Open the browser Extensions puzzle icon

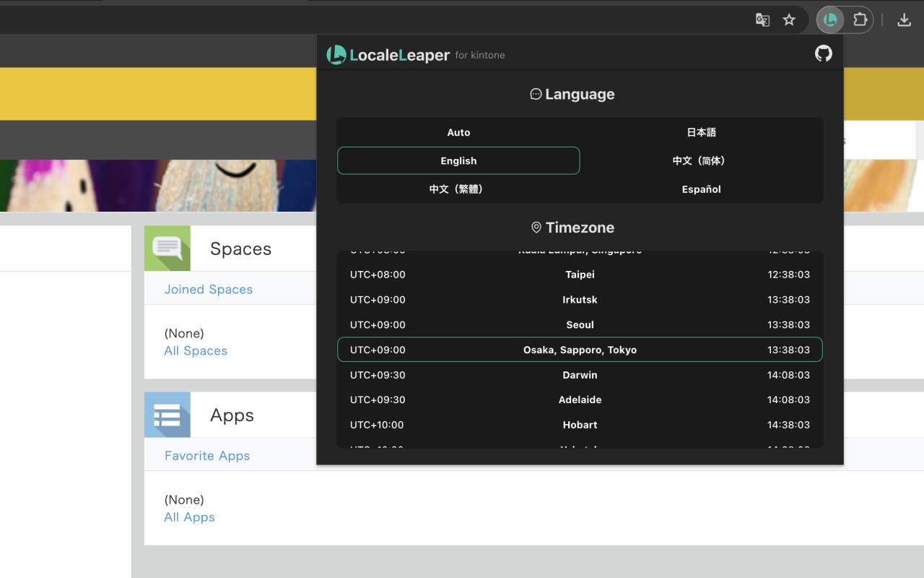tap(860, 20)
